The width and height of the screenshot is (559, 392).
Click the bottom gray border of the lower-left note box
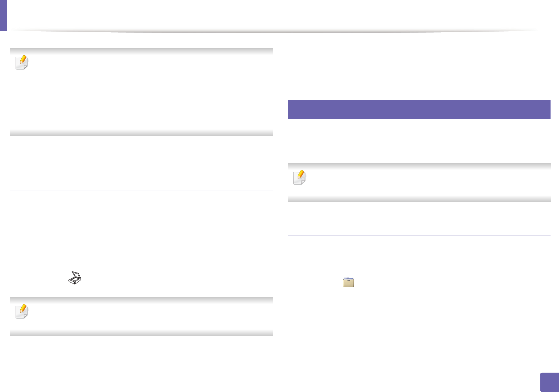coord(141,333)
